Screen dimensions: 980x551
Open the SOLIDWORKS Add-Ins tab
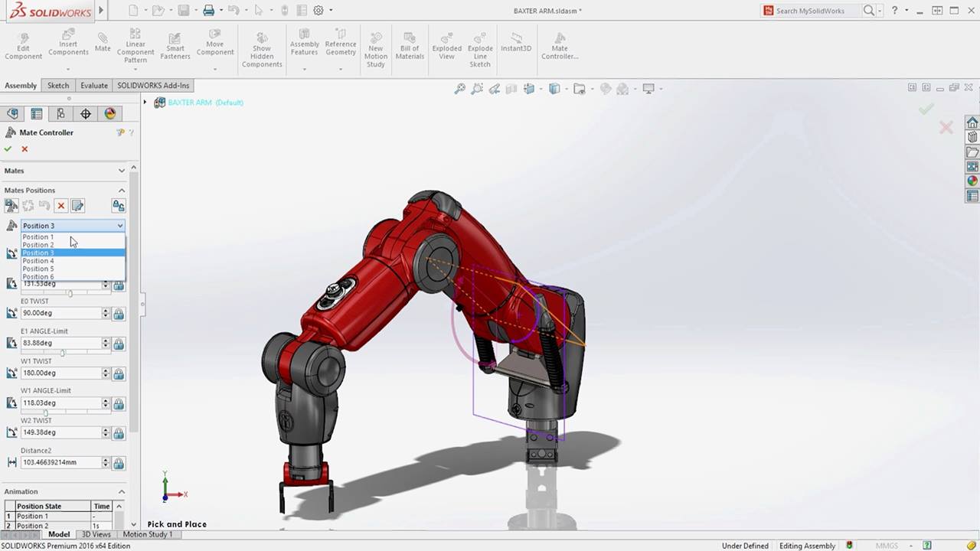153,86
